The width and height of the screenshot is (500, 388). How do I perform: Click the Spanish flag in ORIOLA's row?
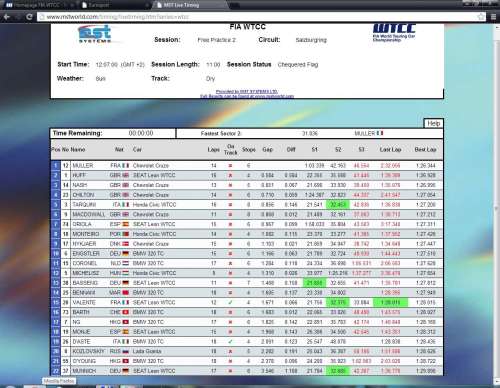coord(125,224)
